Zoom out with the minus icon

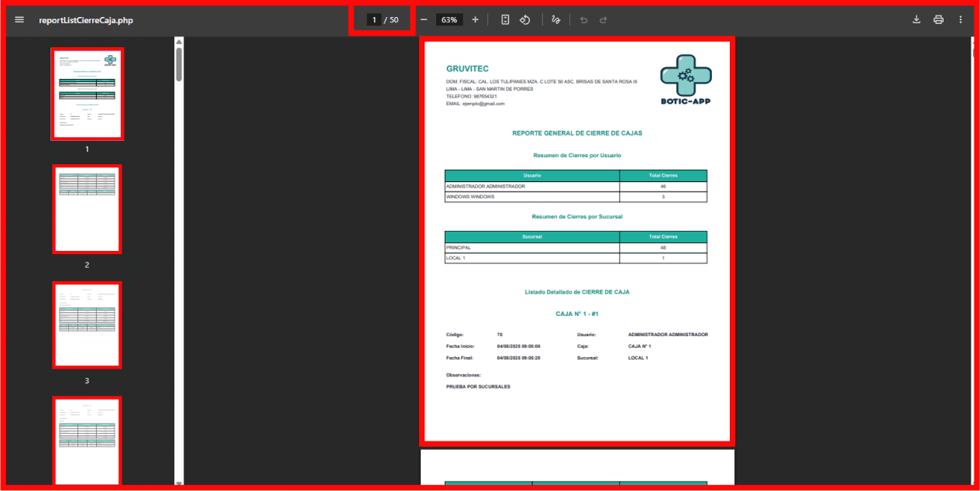click(x=424, y=19)
